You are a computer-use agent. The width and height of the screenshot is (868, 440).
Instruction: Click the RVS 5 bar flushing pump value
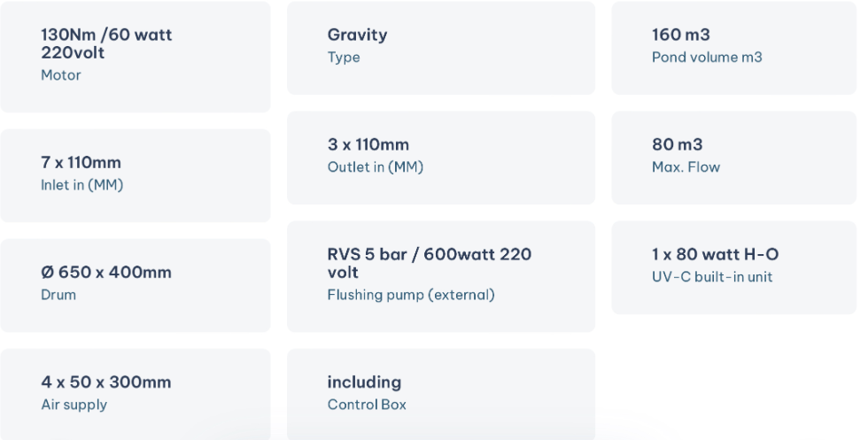click(430, 263)
